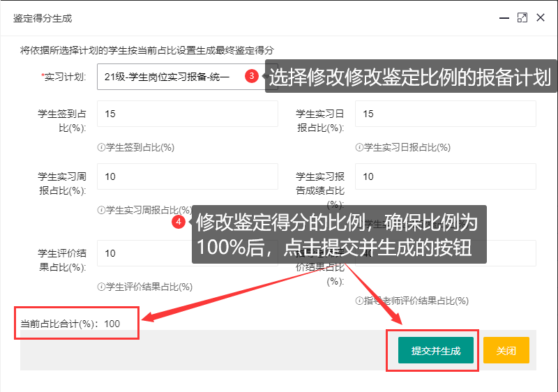This screenshot has width=558, height=392.
Task: Click info icon beside 学生实习日报占比(%) hint
Action: (359, 147)
